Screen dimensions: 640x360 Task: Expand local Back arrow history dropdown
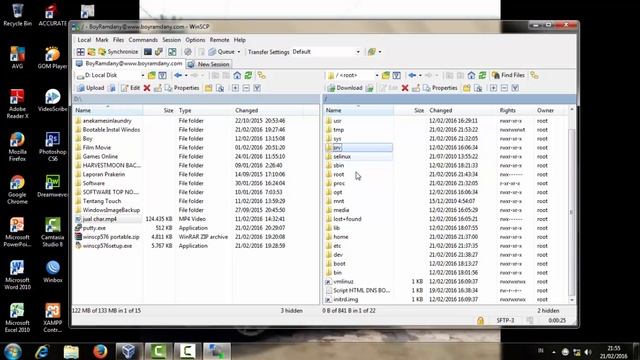point(186,75)
